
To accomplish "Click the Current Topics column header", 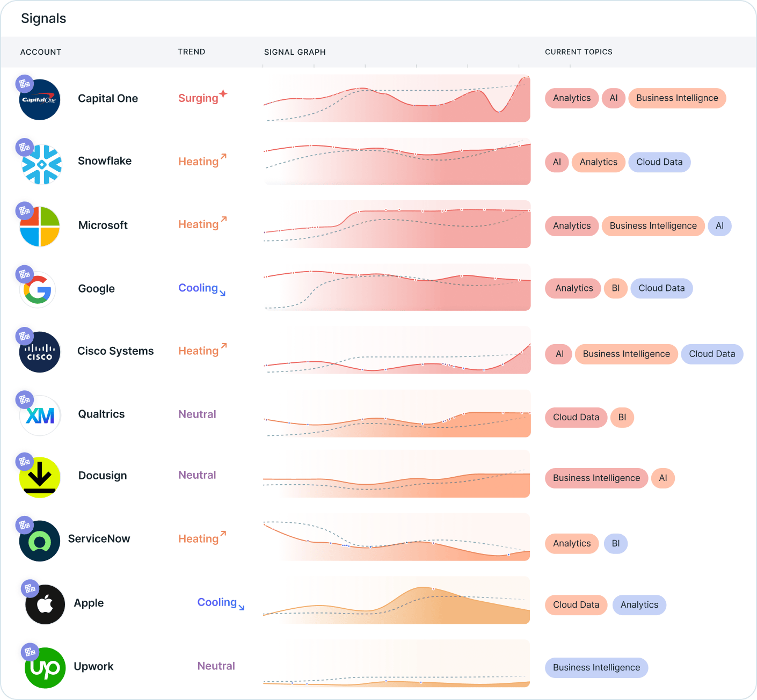I will point(578,52).
